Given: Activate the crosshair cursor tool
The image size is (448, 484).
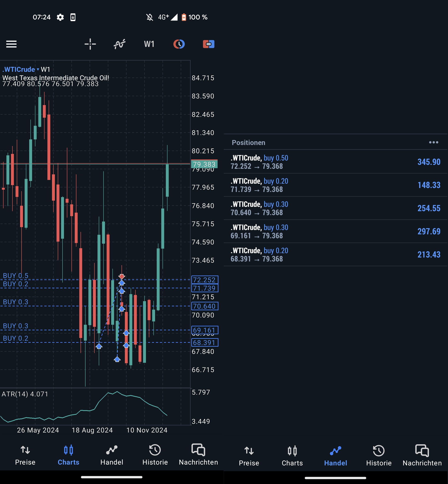Looking at the screenshot, I should click(90, 44).
